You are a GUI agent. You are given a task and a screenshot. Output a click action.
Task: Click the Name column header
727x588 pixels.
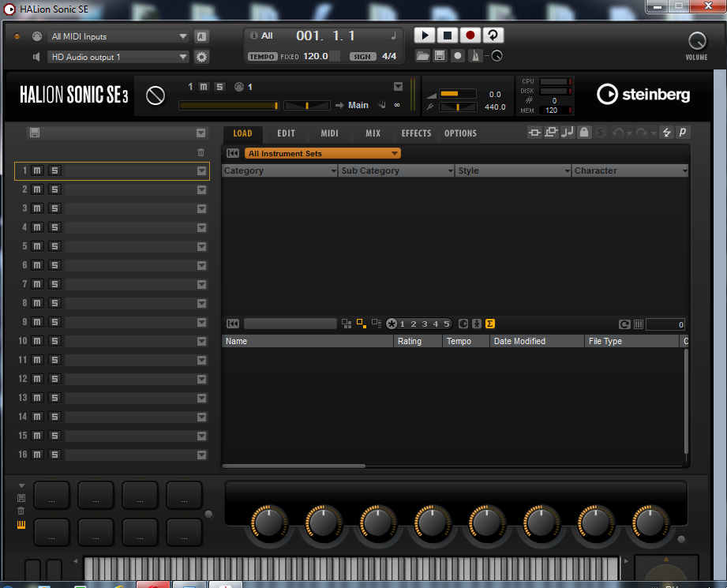click(x=308, y=341)
